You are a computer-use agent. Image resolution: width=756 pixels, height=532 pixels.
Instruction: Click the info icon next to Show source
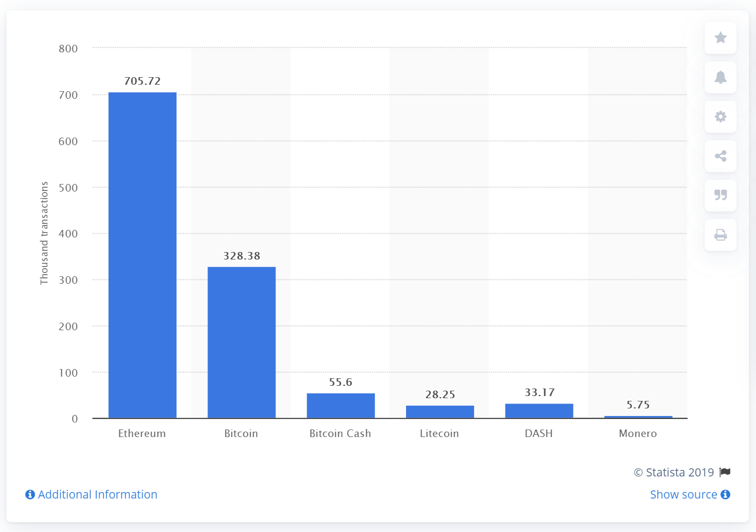pyautogui.click(x=726, y=494)
